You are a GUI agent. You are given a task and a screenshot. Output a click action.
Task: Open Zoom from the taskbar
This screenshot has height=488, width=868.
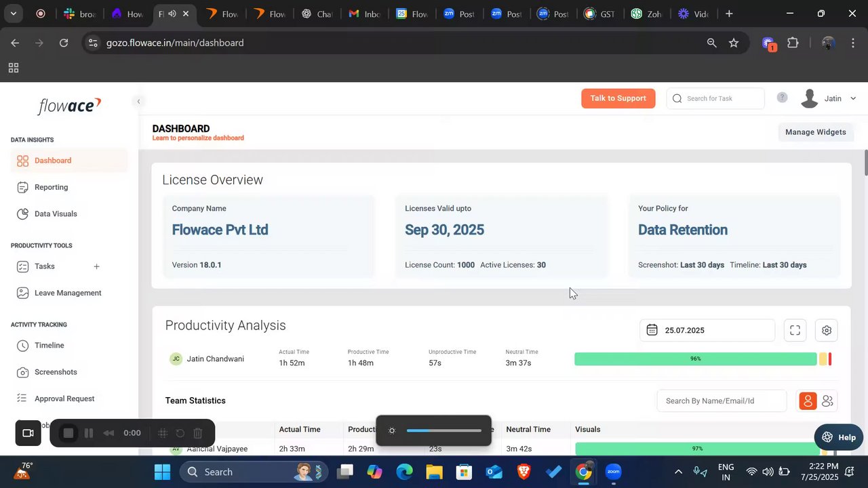pyautogui.click(x=614, y=472)
